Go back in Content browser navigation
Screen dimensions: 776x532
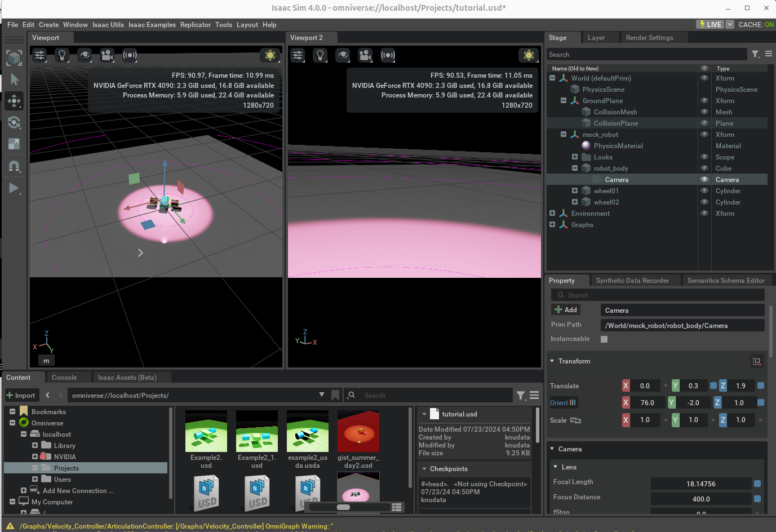(47, 395)
